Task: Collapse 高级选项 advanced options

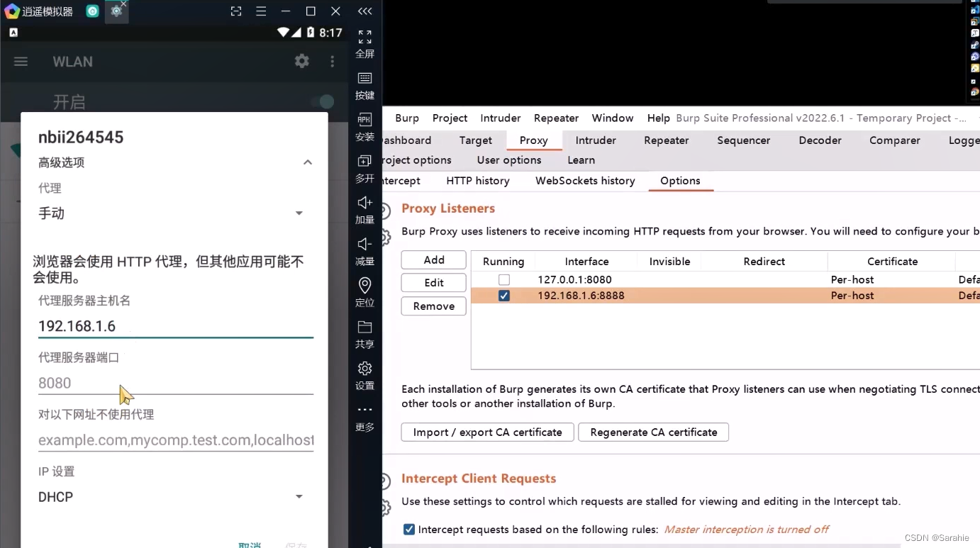Action: tap(307, 162)
